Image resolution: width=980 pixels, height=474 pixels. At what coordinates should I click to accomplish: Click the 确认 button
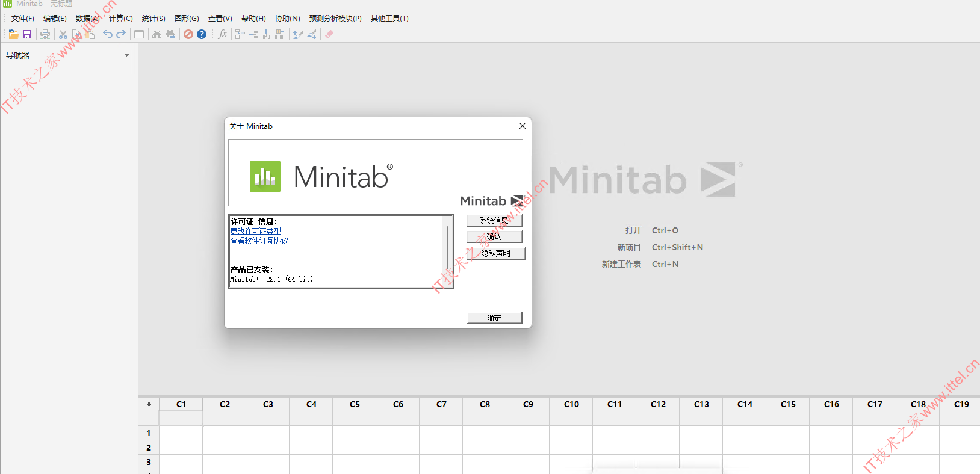[494, 237]
